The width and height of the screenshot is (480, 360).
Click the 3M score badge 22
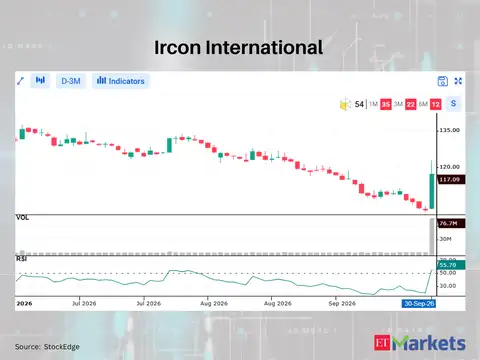411,105
